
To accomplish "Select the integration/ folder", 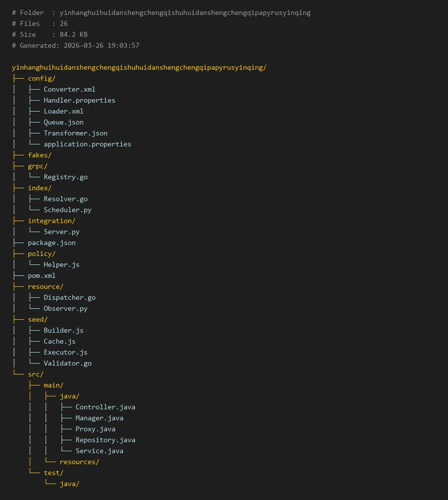I will tap(51, 221).
